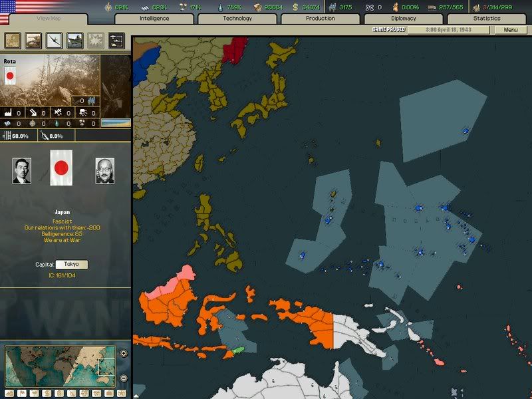Switch to the Production tab
Image resolution: width=532 pixels, height=399 pixels.
click(320, 19)
